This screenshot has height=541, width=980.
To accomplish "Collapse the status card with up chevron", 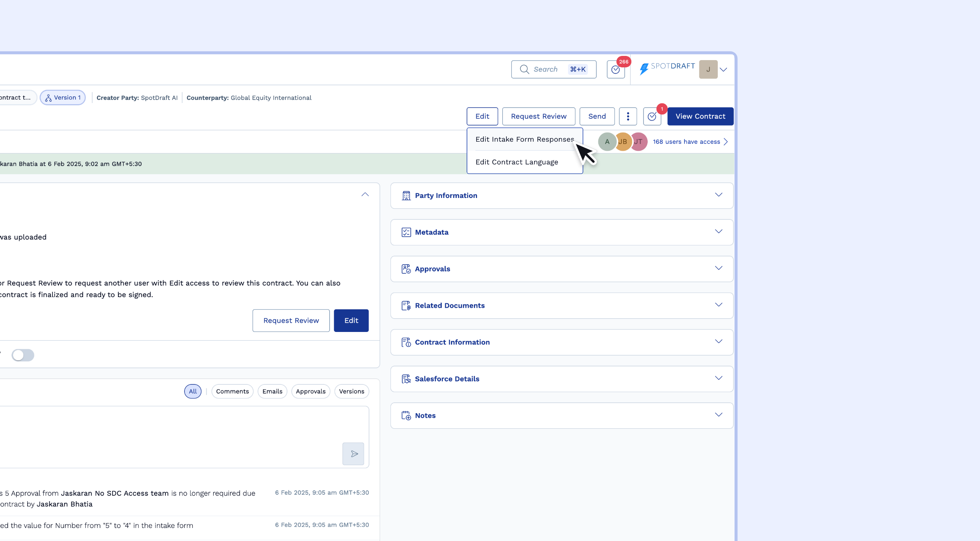I will pyautogui.click(x=365, y=194).
